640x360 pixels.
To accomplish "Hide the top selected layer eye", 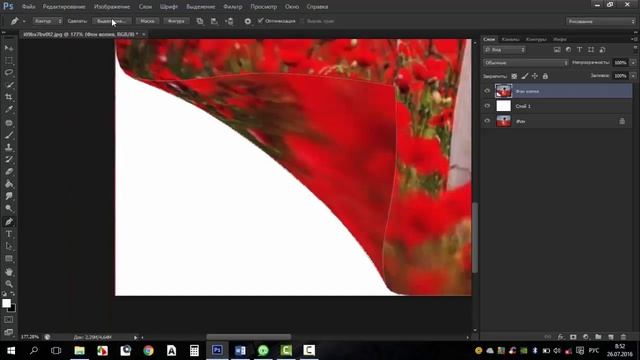I will 487,91.
